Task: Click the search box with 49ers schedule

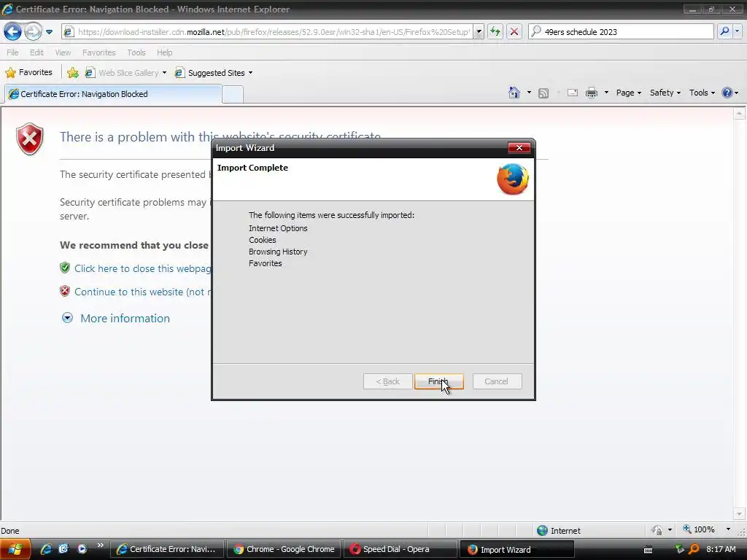Action: [x=621, y=32]
